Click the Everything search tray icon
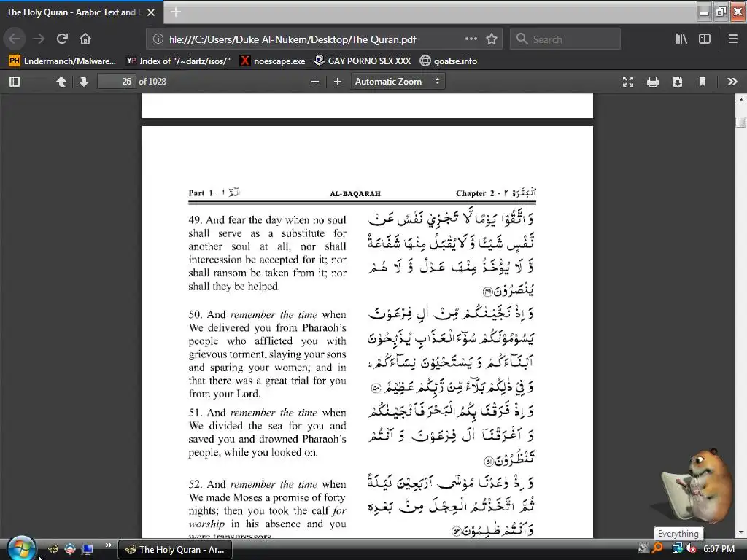This screenshot has height=560, width=747. pos(657,548)
